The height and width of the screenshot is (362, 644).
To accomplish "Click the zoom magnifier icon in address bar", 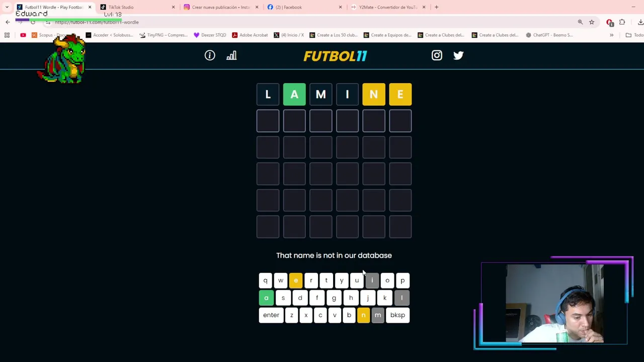I will tap(580, 22).
